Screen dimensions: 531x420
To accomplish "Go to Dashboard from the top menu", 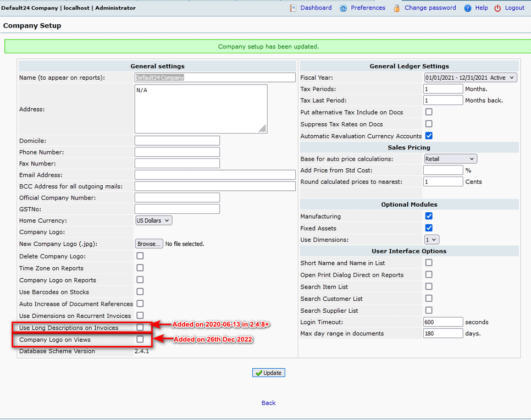I will point(316,8).
